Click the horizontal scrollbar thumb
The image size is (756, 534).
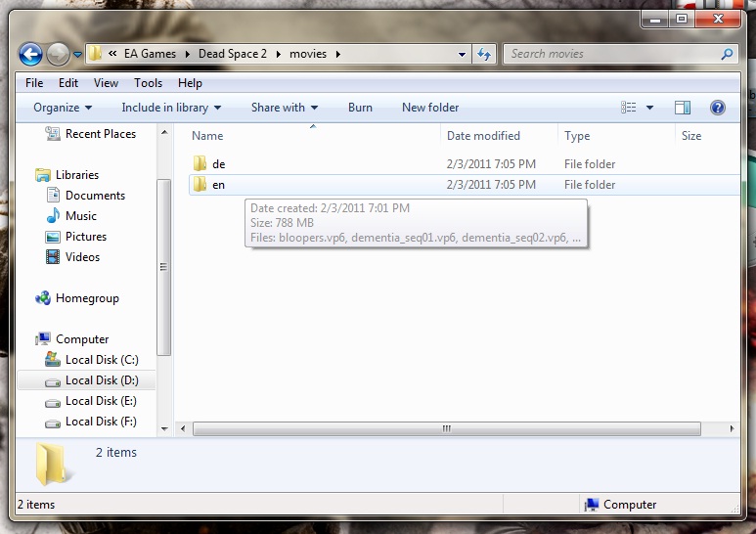pos(447,428)
